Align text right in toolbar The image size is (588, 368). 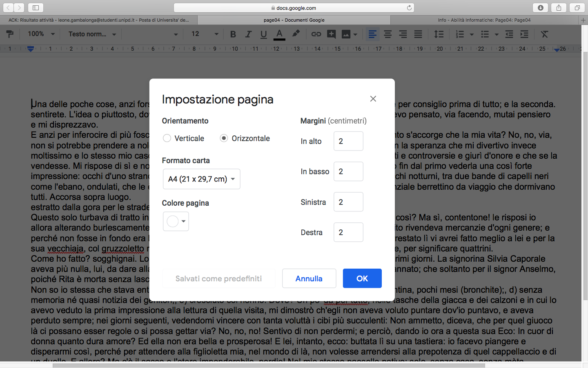point(403,34)
